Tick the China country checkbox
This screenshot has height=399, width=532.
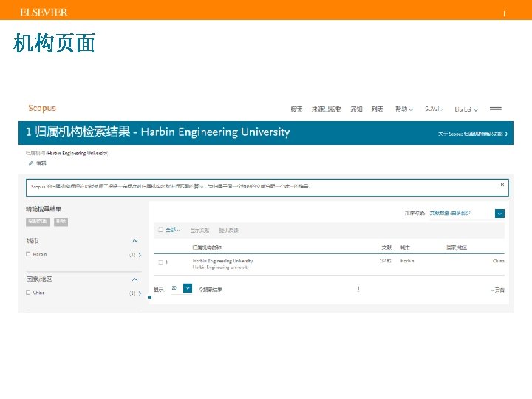[28, 293]
